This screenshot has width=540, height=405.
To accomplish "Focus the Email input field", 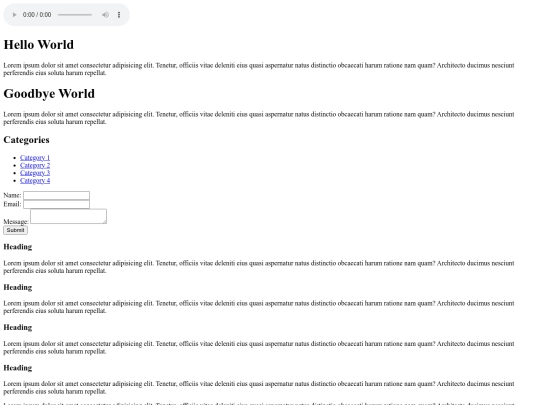I will (x=56, y=204).
